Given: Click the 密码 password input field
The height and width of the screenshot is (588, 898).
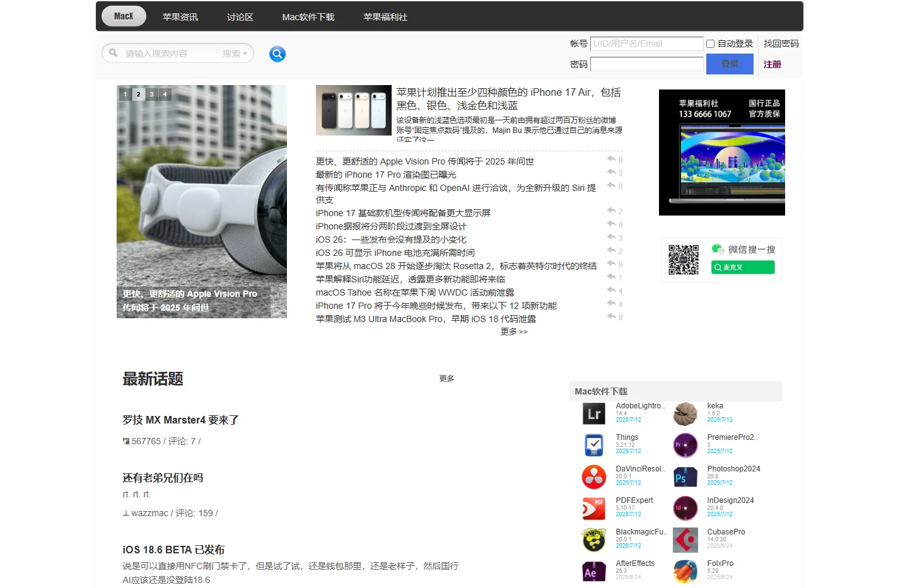Looking at the screenshot, I should coord(647,64).
